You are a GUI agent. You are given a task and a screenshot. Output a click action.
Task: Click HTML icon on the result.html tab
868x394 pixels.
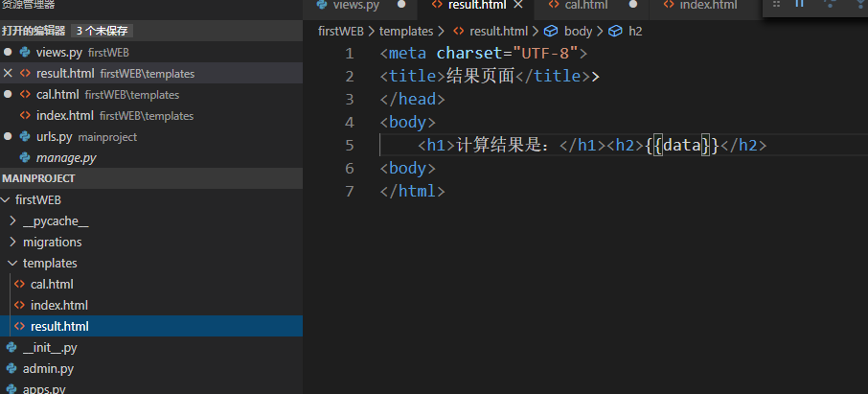click(x=437, y=5)
